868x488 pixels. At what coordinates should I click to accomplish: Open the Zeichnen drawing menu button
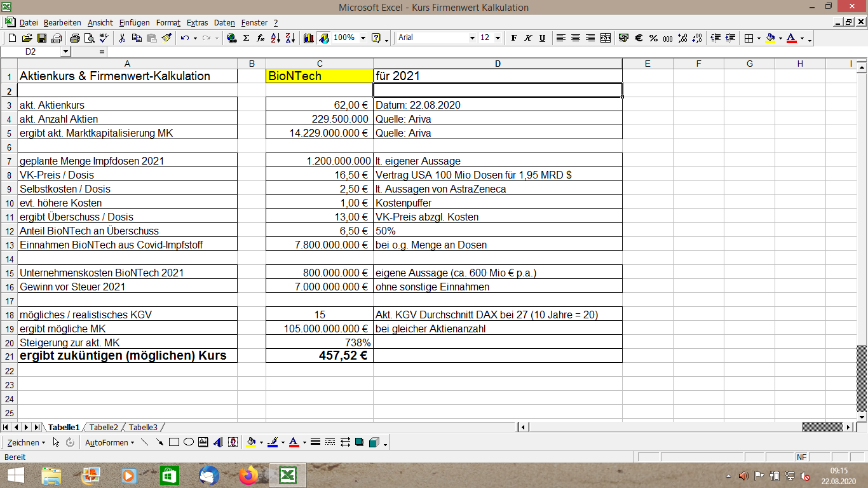tap(26, 442)
